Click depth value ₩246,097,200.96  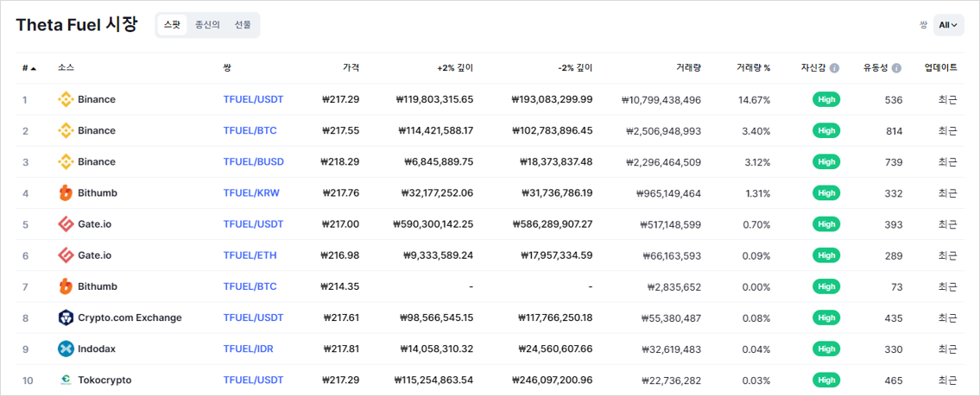point(552,380)
